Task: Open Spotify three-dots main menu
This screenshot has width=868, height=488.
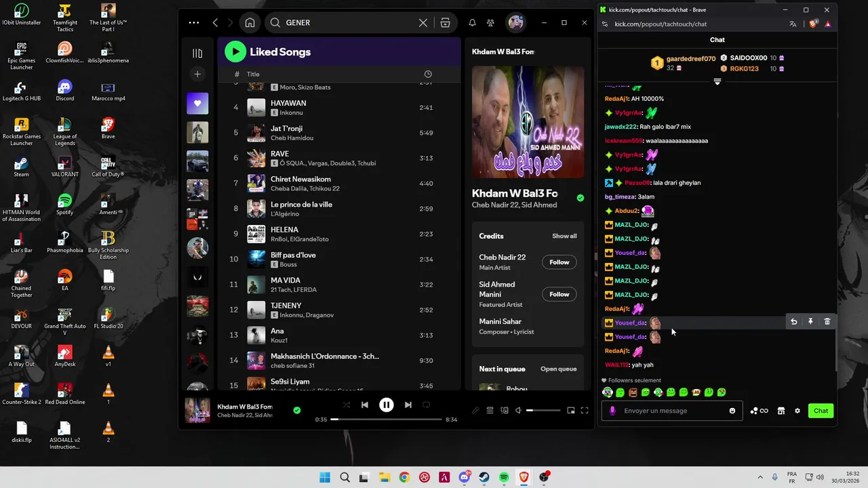Action: 194,22
